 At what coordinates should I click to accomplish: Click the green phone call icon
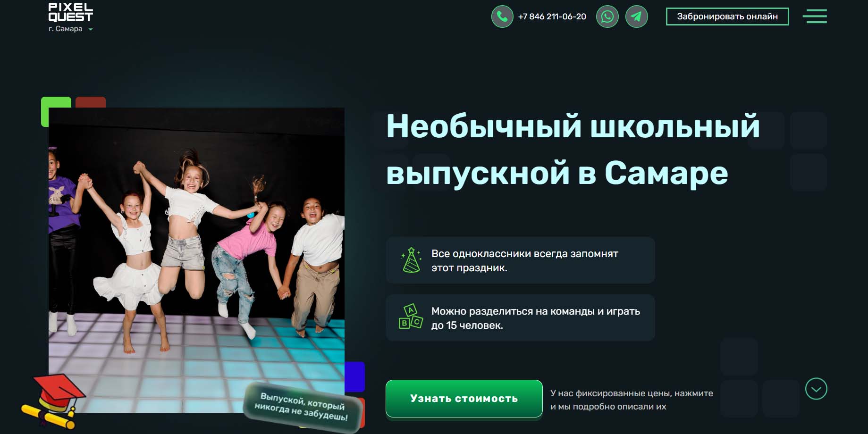(x=502, y=17)
